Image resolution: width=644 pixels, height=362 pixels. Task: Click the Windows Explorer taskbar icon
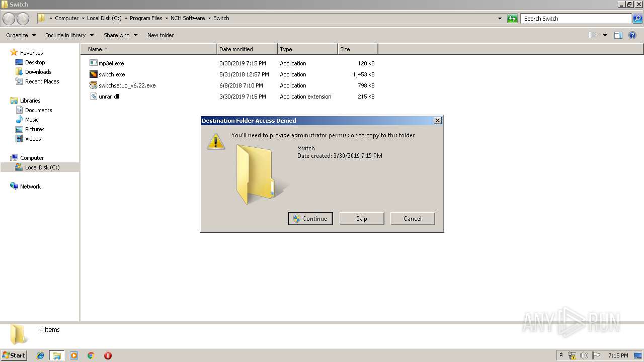click(x=57, y=355)
